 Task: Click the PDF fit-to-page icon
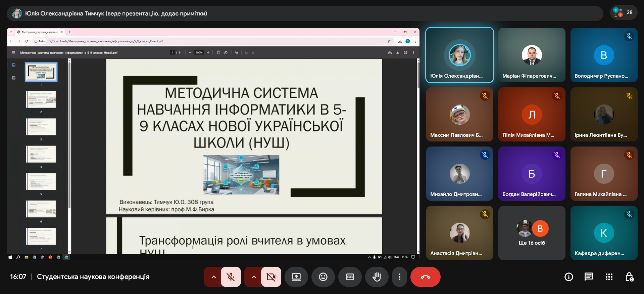pyautogui.click(x=218, y=52)
